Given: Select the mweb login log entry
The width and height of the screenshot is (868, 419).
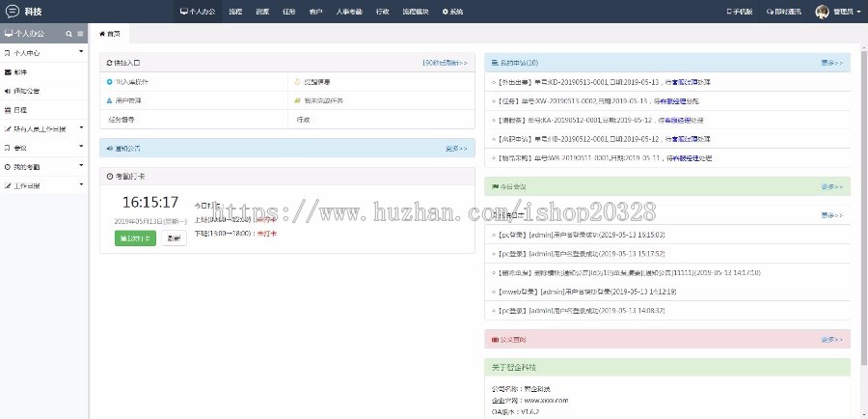Looking at the screenshot, I should [x=667, y=292].
